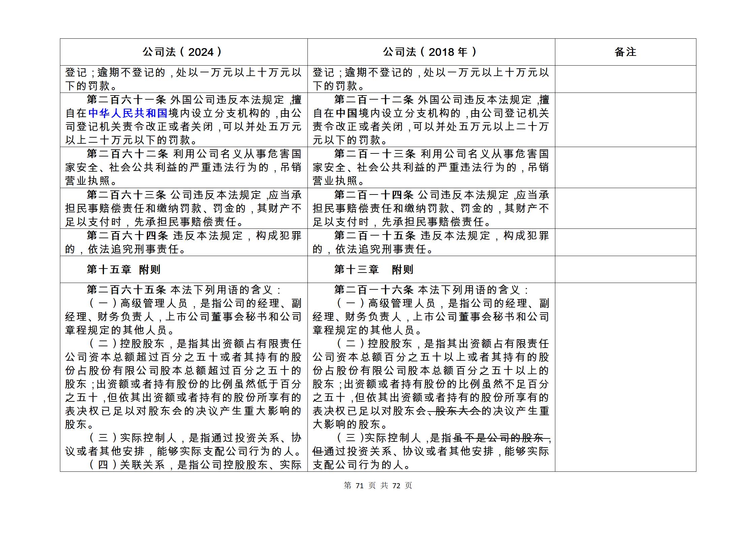Screen dimensions: 756x534
Task: Click the 第十三章 附则 chapter title
Action: click(x=373, y=269)
